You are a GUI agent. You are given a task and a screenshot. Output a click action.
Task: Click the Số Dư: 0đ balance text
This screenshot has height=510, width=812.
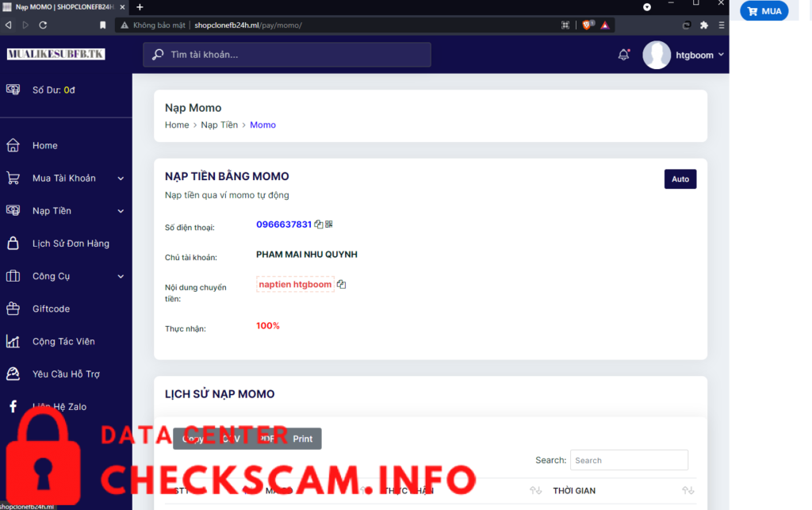pyautogui.click(x=53, y=90)
